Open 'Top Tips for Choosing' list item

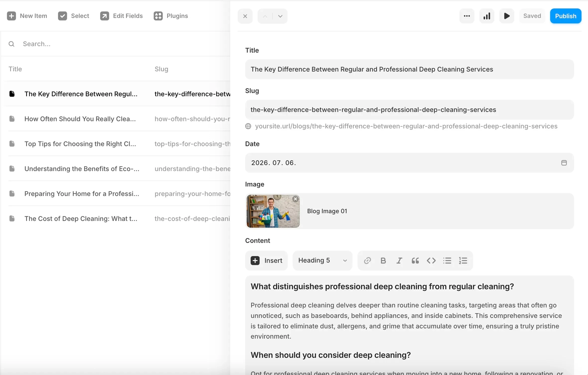pos(80,144)
